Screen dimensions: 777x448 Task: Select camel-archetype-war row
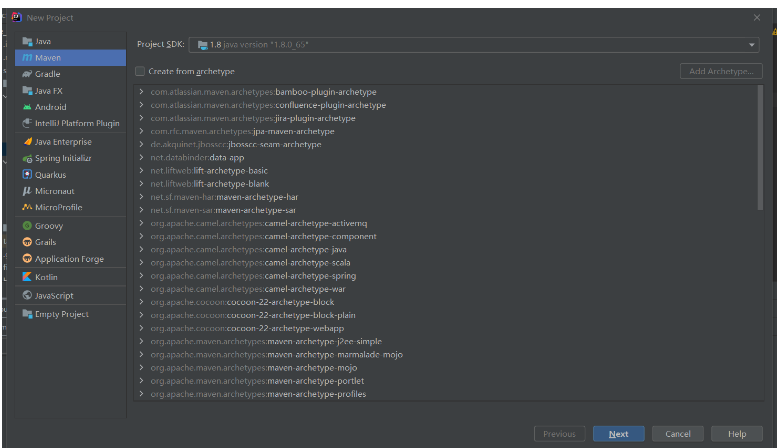(445, 289)
